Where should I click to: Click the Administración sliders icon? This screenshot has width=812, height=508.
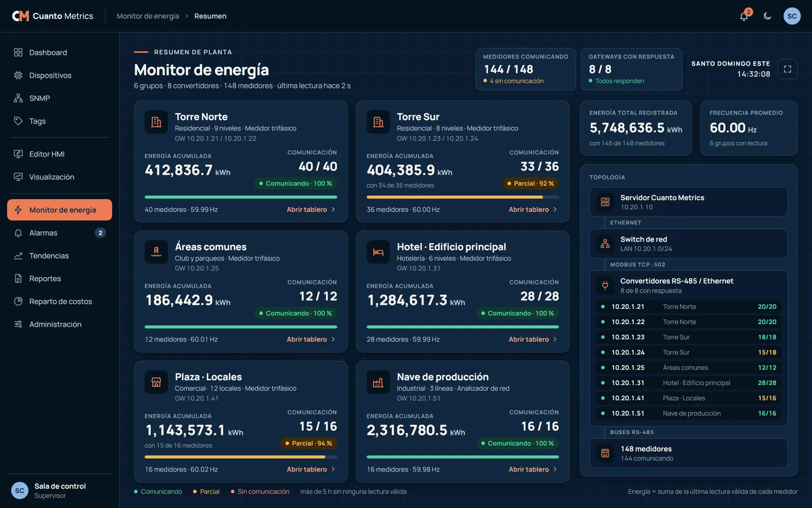[18, 324]
